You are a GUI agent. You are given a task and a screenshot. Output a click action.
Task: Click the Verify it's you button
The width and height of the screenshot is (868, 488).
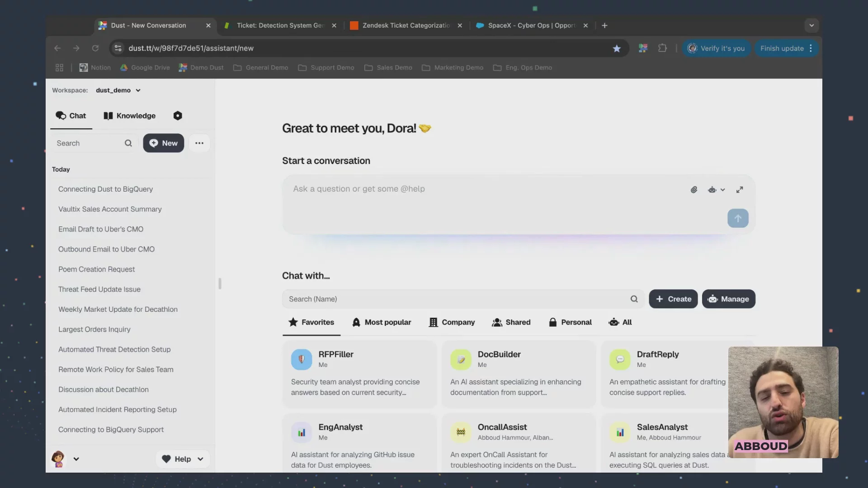pos(717,48)
